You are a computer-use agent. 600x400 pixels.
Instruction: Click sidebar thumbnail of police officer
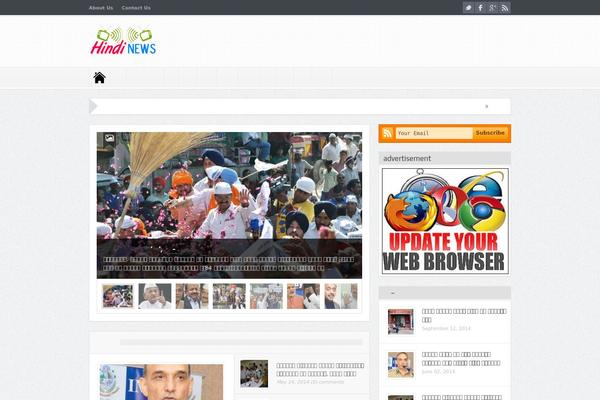401,365
